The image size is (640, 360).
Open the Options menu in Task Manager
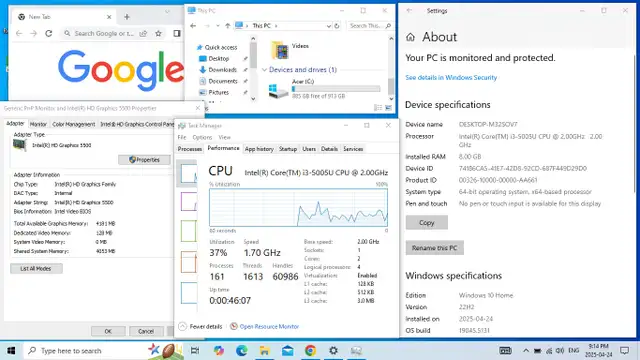[202, 137]
